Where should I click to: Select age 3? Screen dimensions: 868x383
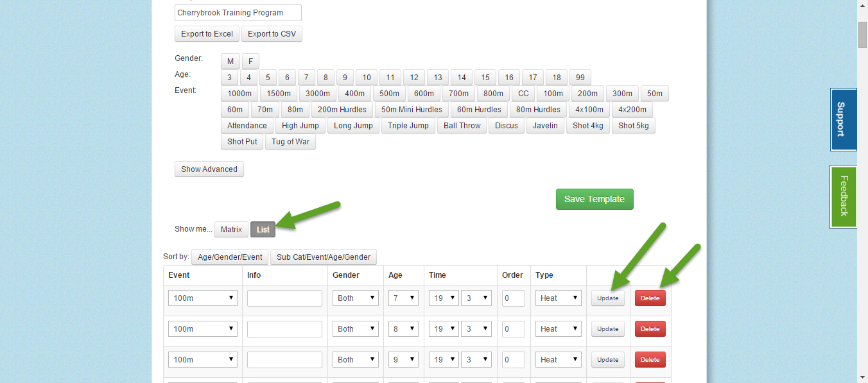(229, 78)
